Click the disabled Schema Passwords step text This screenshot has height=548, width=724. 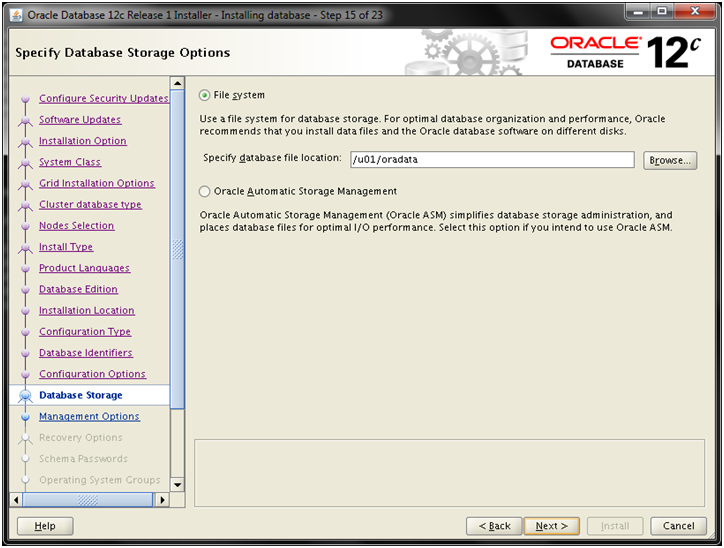point(83,459)
